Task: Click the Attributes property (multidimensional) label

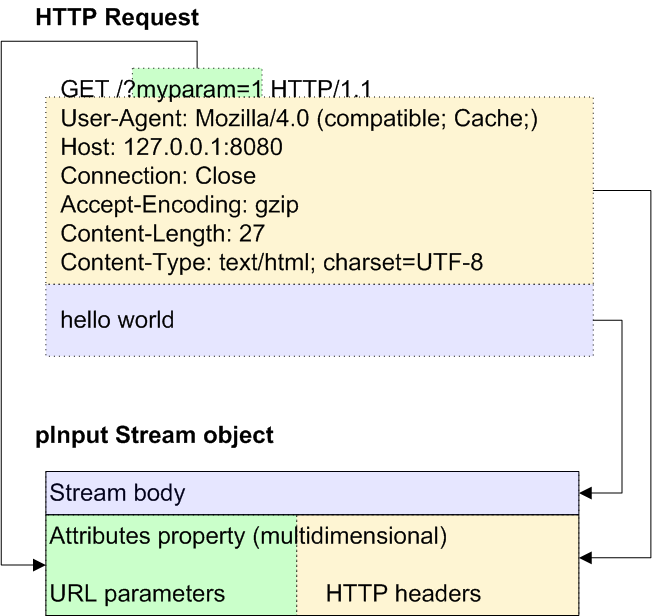Action: [247, 536]
